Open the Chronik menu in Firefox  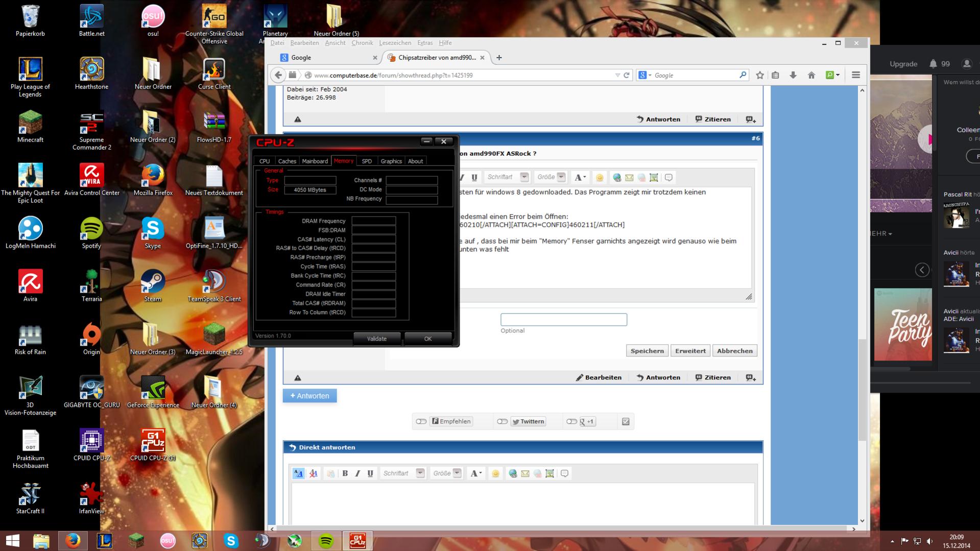[x=362, y=43]
